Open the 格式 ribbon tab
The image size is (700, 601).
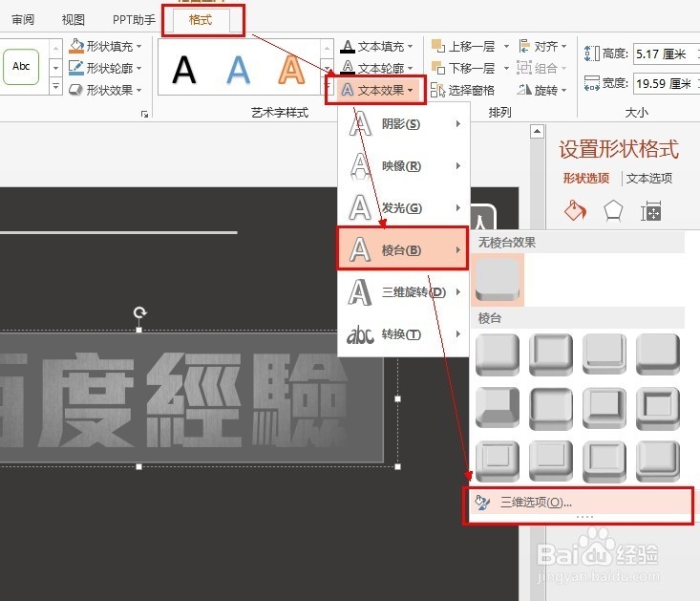point(201,20)
